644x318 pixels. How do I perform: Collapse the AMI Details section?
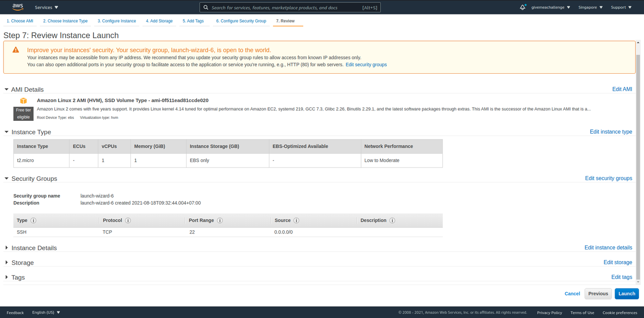click(6, 90)
